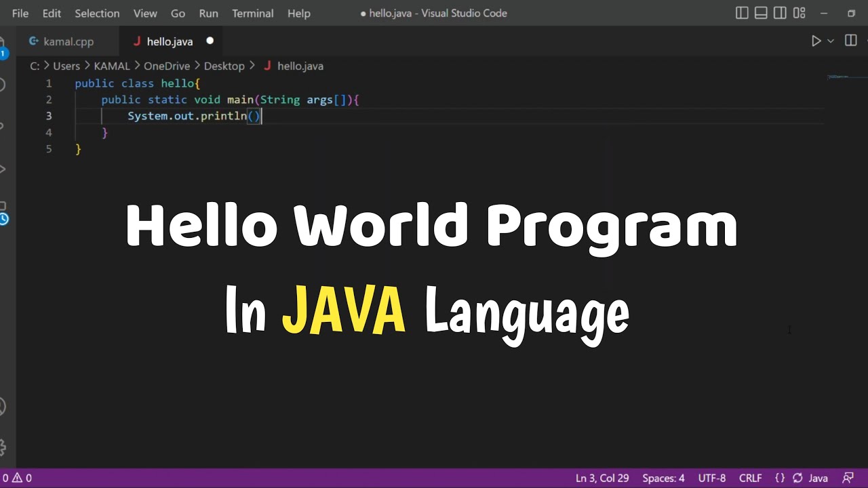The height and width of the screenshot is (488, 868).
Task: Click line number 1 in gutter
Action: tap(49, 83)
